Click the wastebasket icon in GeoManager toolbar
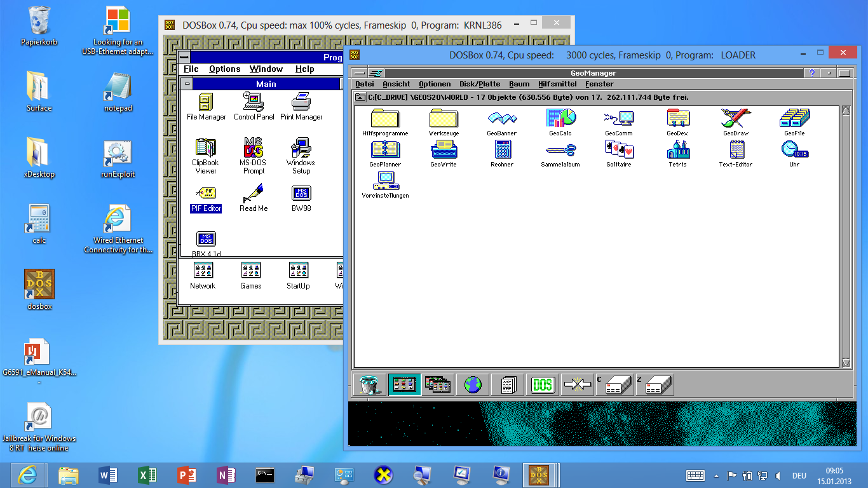Screen dimensions: 868x488 coord(368,384)
